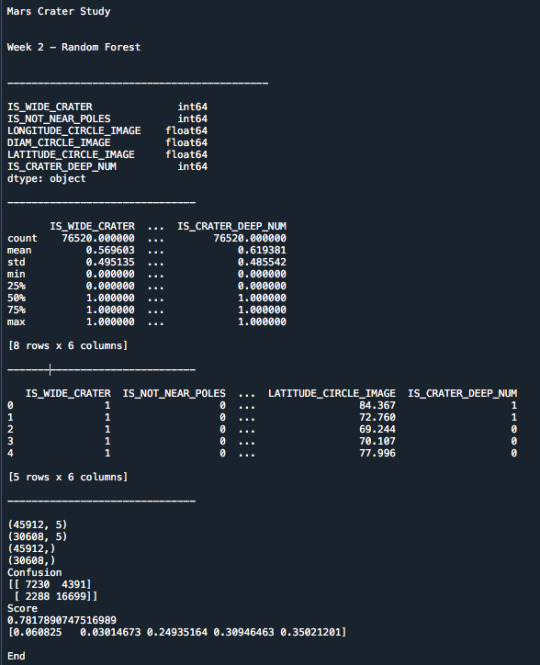Select latitude value 84.367
Viewport: 540px width, 665px height.
pyautogui.click(x=377, y=405)
